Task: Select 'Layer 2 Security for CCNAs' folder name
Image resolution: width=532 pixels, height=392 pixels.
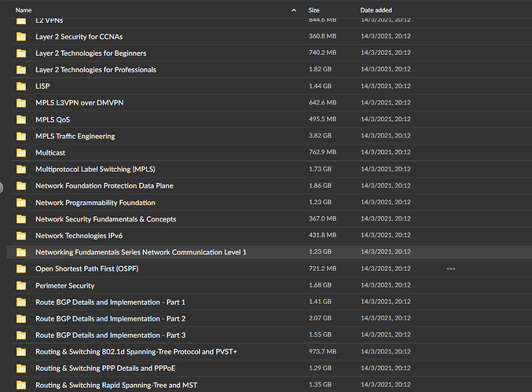Action: point(79,37)
